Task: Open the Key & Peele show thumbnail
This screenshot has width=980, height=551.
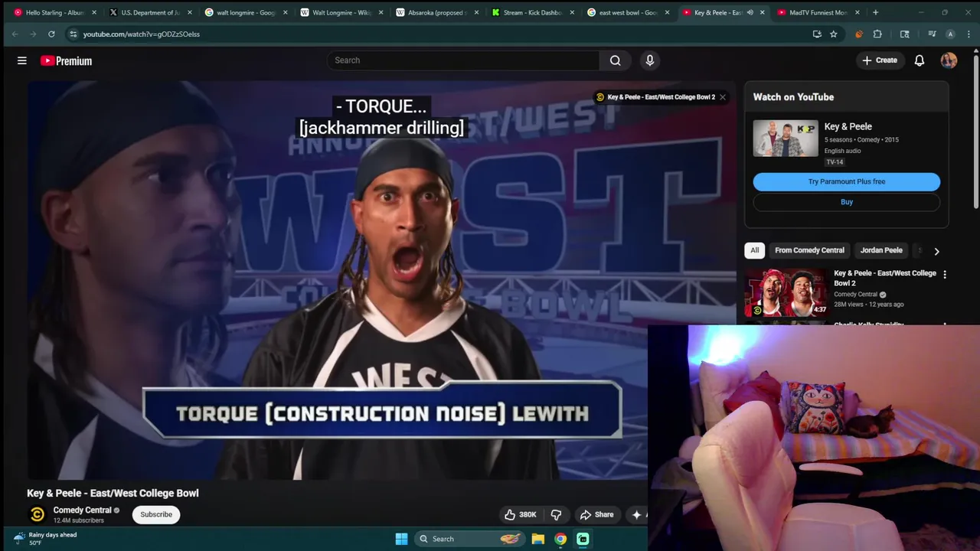Action: 786,139
